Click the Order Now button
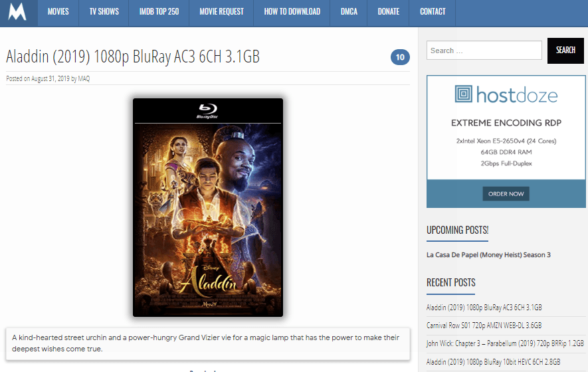The width and height of the screenshot is (588, 372). pyautogui.click(x=506, y=194)
